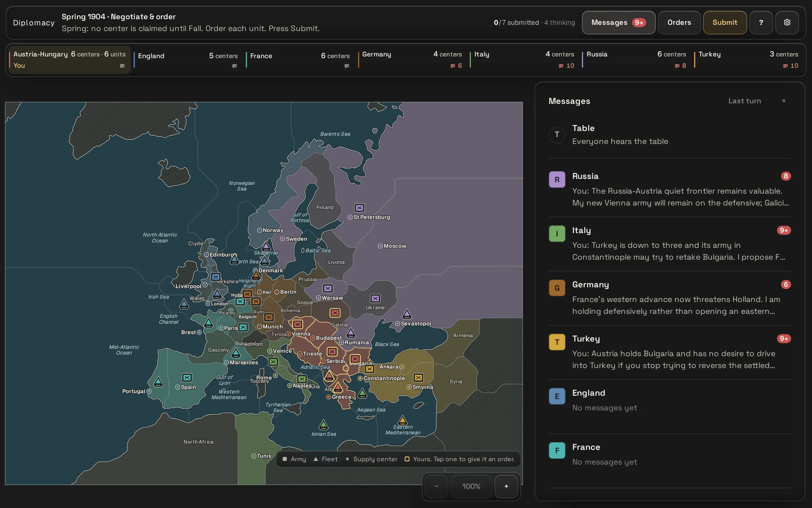Image resolution: width=812 pixels, height=508 pixels.
Task: Open the settings gear
Action: [787, 23]
